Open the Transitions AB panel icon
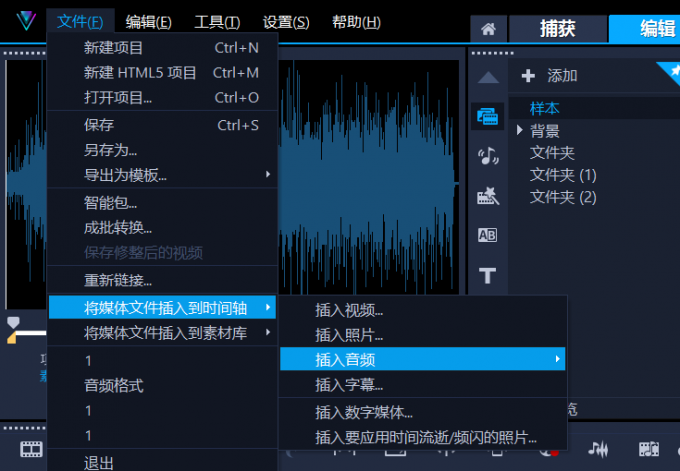Image resolution: width=680 pixels, height=471 pixels. pos(487,235)
